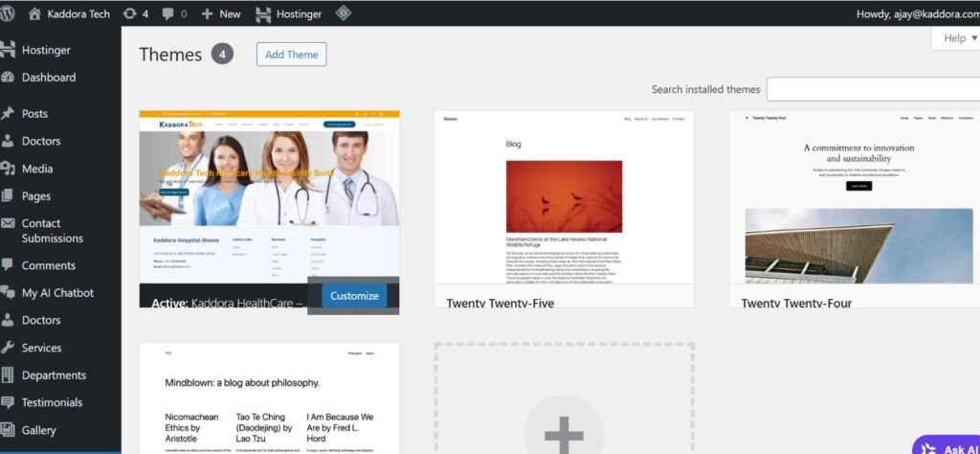The height and width of the screenshot is (454, 980).
Task: Click the Media icon in sidebar
Action: [9, 169]
